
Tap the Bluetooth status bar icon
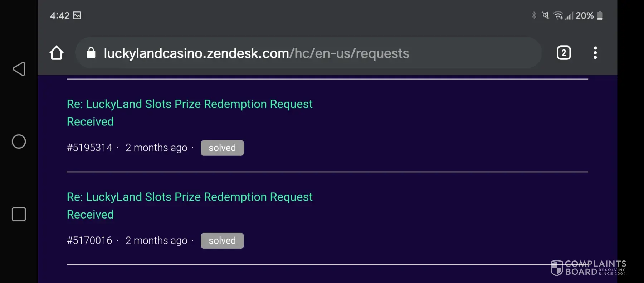click(x=534, y=15)
